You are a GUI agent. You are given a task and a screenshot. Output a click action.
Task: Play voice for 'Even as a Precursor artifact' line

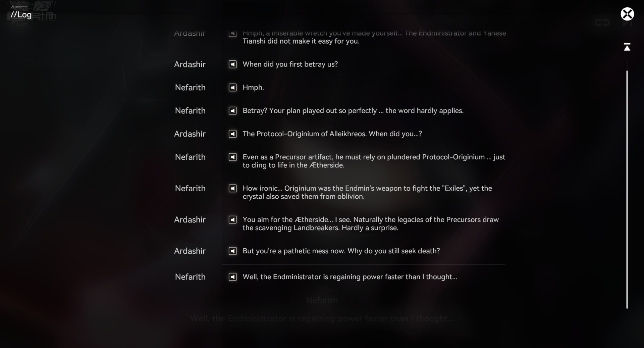click(232, 157)
